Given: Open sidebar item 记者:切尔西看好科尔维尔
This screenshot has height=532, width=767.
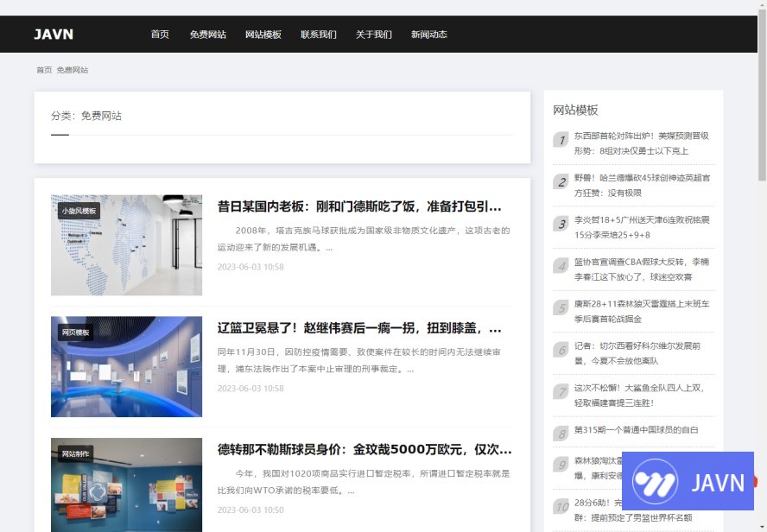Looking at the screenshot, I should (637, 353).
